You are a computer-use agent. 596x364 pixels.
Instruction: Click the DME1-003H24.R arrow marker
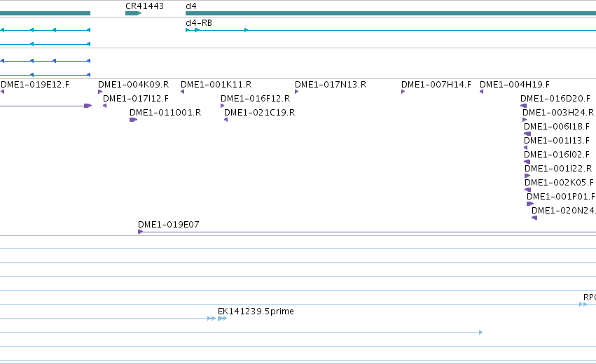[x=525, y=120]
